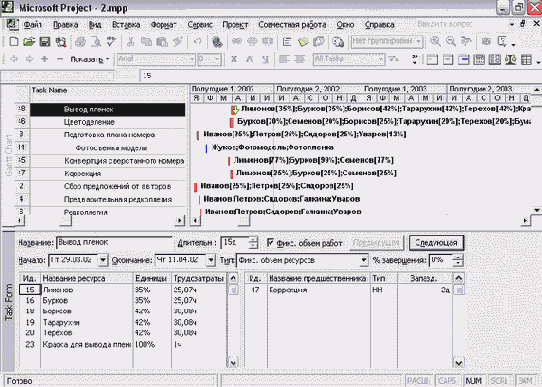
Task: Adjust the '% завершения' spinner
Action: pyautogui.click(x=458, y=260)
